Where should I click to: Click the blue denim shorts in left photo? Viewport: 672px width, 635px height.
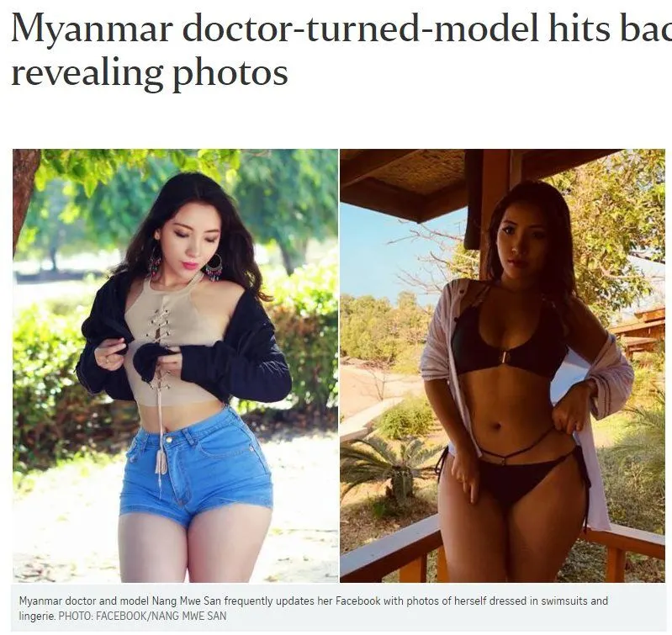point(196,474)
